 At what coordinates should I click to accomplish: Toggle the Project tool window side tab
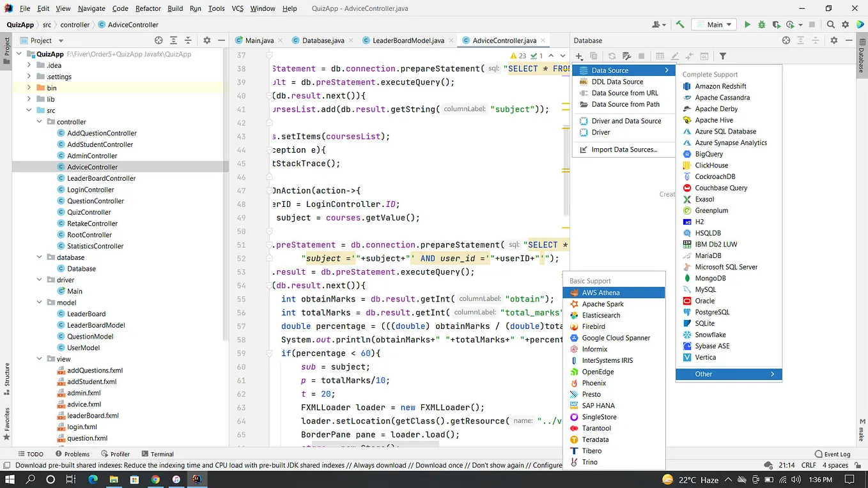point(7,47)
